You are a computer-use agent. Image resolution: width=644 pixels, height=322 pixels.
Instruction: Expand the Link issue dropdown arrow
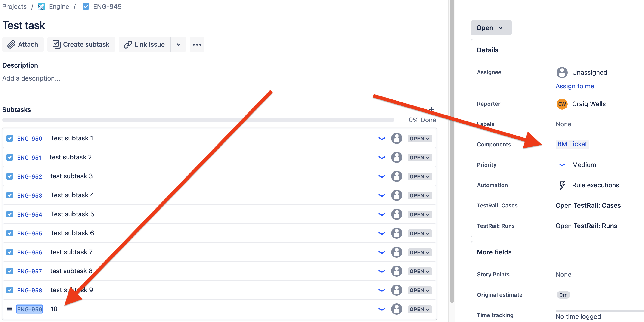click(x=179, y=44)
